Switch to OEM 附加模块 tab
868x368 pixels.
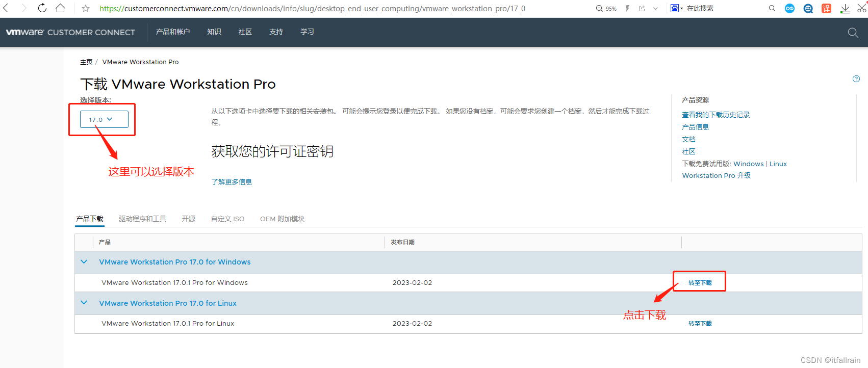[283, 219]
